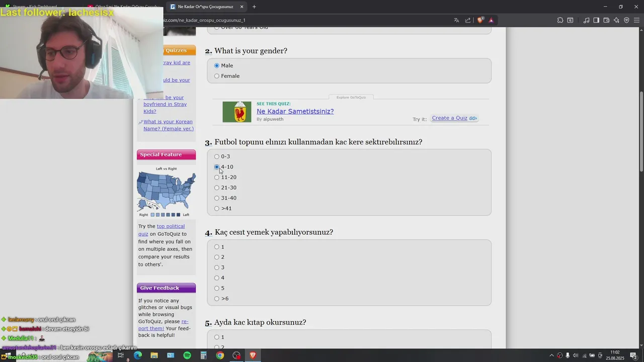This screenshot has height=362, width=644.
Task: Close the Ne Kadar quiz tab
Action: pyautogui.click(x=242, y=7)
